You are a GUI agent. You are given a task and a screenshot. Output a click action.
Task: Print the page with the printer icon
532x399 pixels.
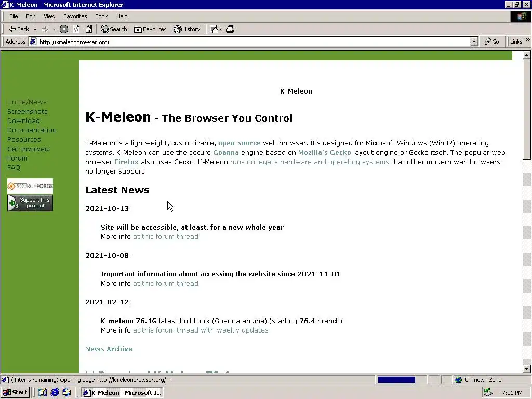click(x=230, y=29)
